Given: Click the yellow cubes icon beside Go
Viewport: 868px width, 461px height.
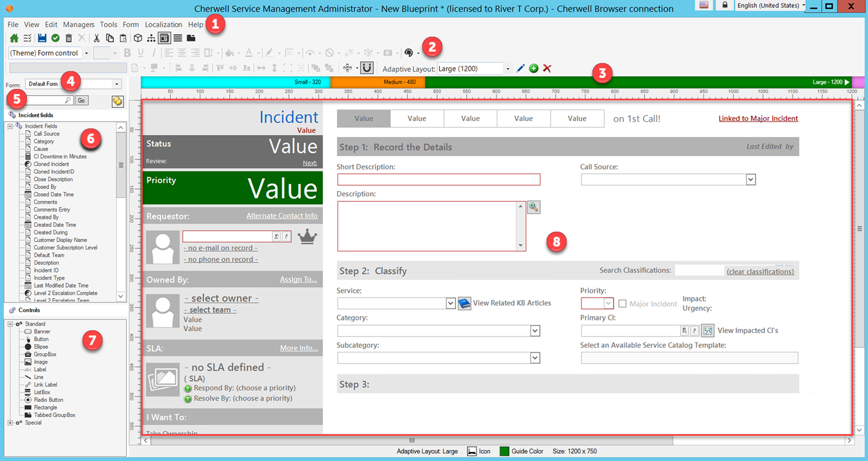Looking at the screenshot, I should click(x=117, y=101).
